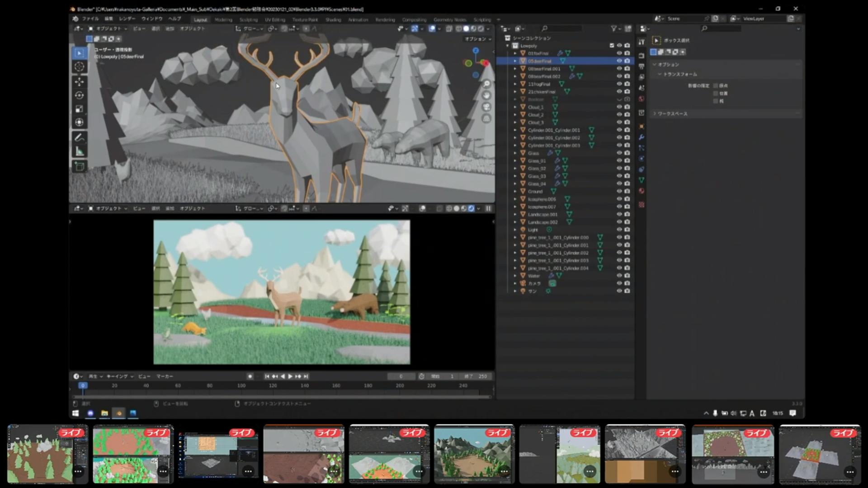Switch to the Shading workspace tab

click(333, 20)
